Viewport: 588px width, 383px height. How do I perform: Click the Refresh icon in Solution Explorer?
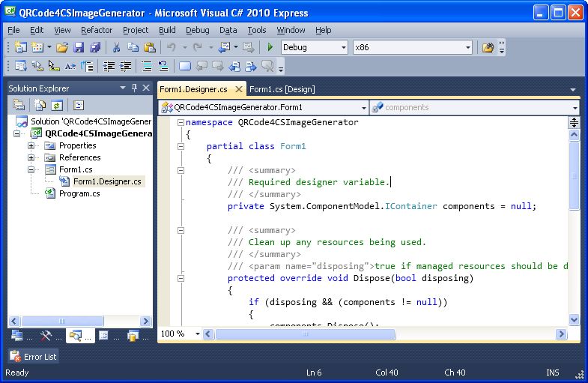(56, 106)
